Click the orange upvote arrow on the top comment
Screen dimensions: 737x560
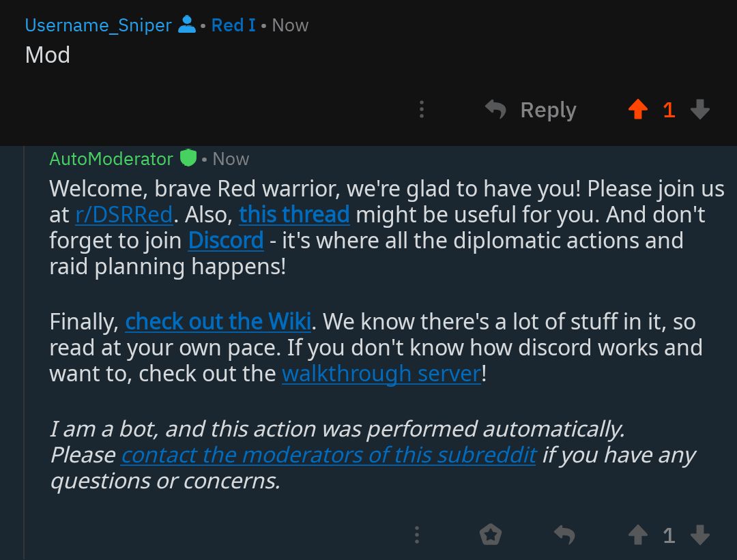tap(638, 109)
